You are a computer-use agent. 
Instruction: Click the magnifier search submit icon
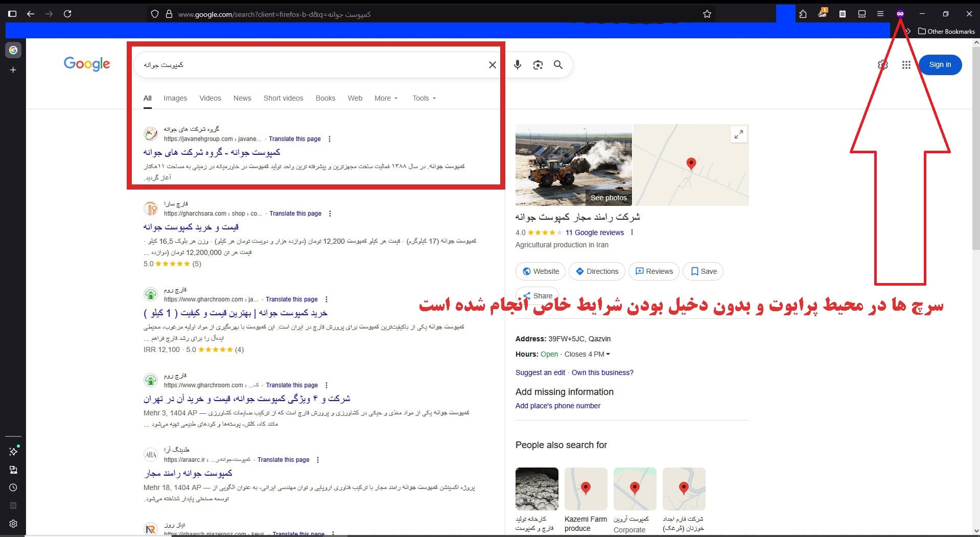coord(558,65)
